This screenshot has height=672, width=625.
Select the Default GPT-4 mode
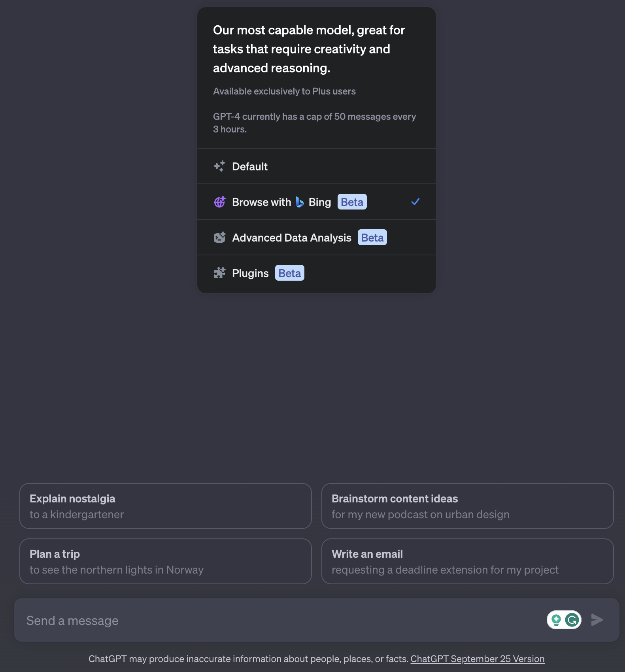pos(250,167)
